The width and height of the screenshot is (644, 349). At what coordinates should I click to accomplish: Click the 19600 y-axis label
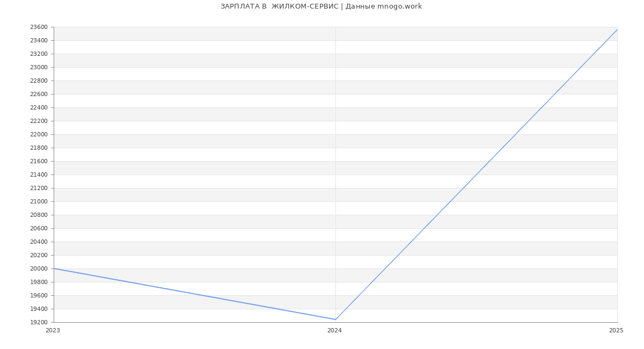(x=39, y=295)
